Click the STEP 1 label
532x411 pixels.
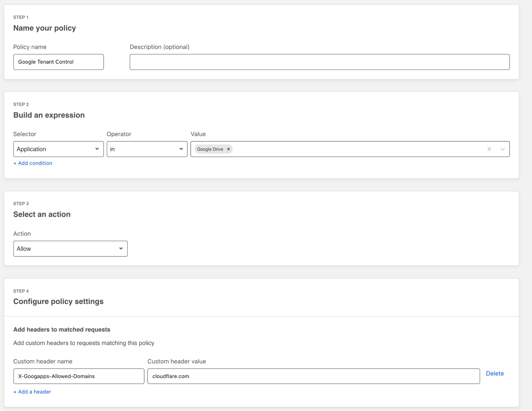click(21, 17)
